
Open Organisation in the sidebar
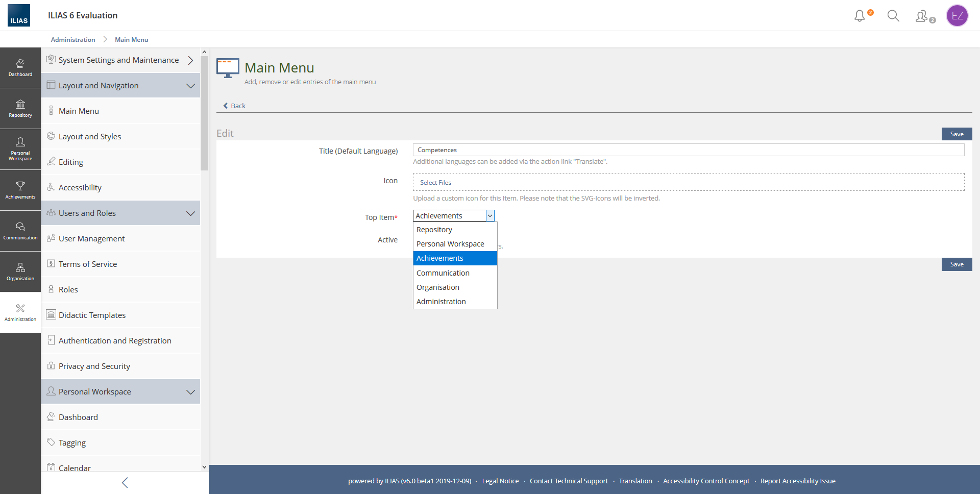click(x=20, y=271)
